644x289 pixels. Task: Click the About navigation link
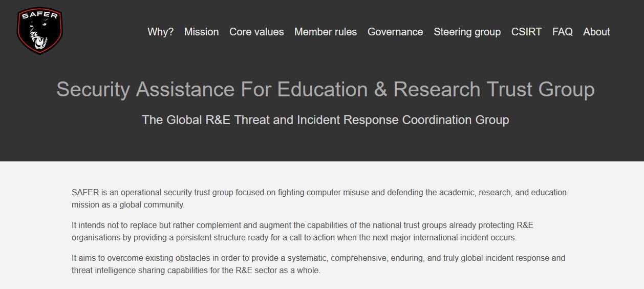596,32
